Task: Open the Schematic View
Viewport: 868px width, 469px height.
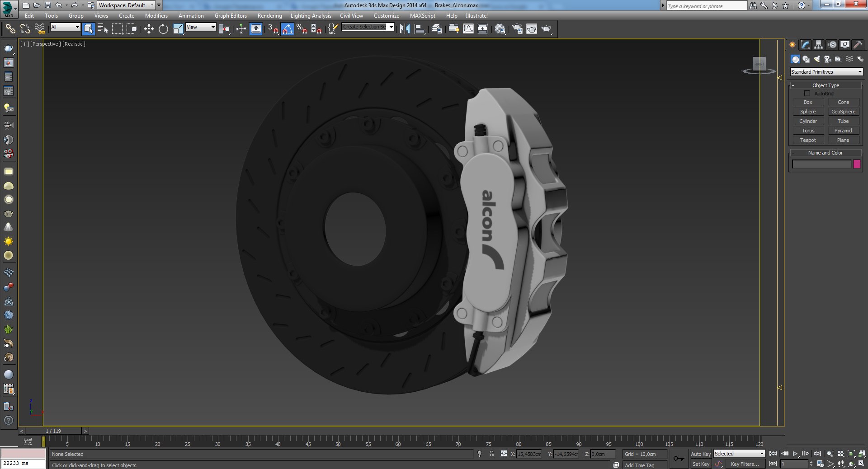Action: click(x=482, y=29)
